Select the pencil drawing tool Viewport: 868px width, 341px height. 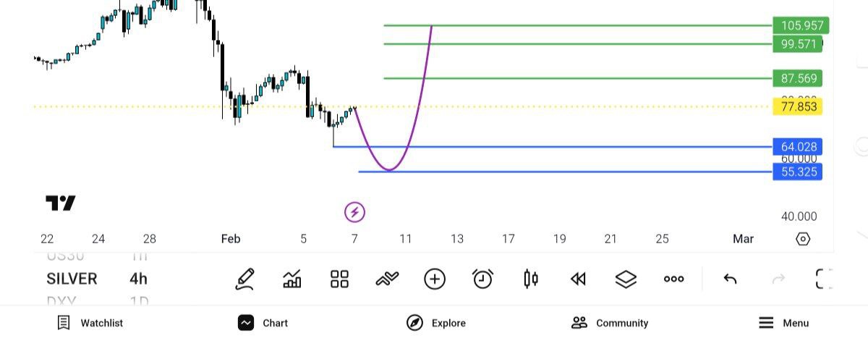[245, 279]
